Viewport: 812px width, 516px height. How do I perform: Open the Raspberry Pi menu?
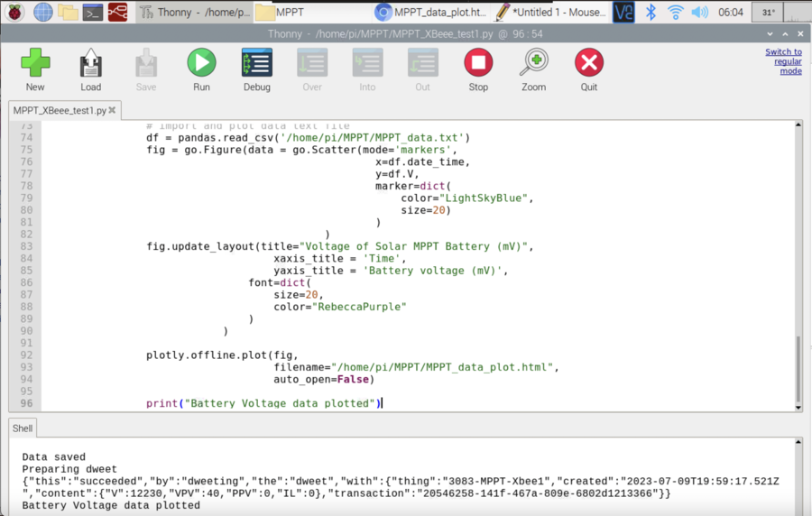point(15,12)
